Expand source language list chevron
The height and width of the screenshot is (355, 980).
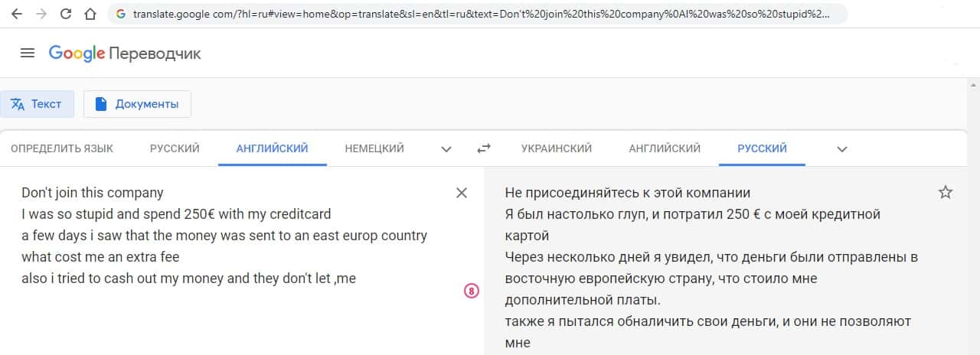pyautogui.click(x=446, y=149)
